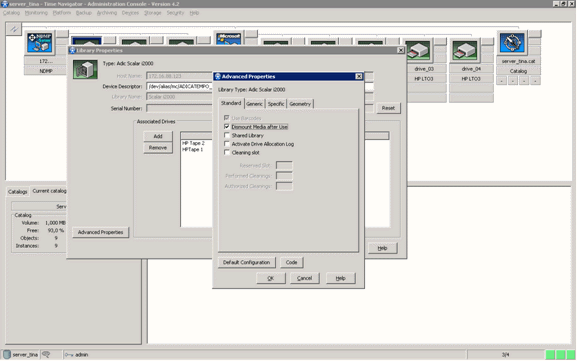Click the server_tina.cat catalog icon
This screenshot has height=361, width=577.
click(x=512, y=43)
